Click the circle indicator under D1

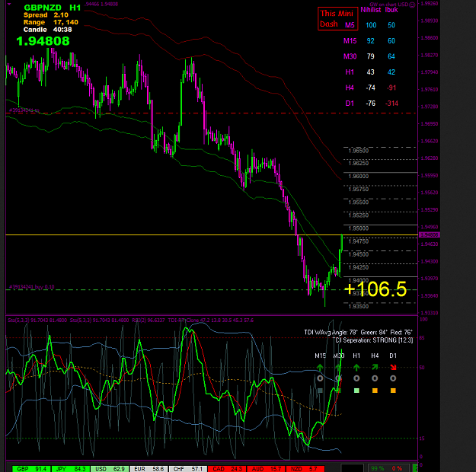[x=393, y=378]
